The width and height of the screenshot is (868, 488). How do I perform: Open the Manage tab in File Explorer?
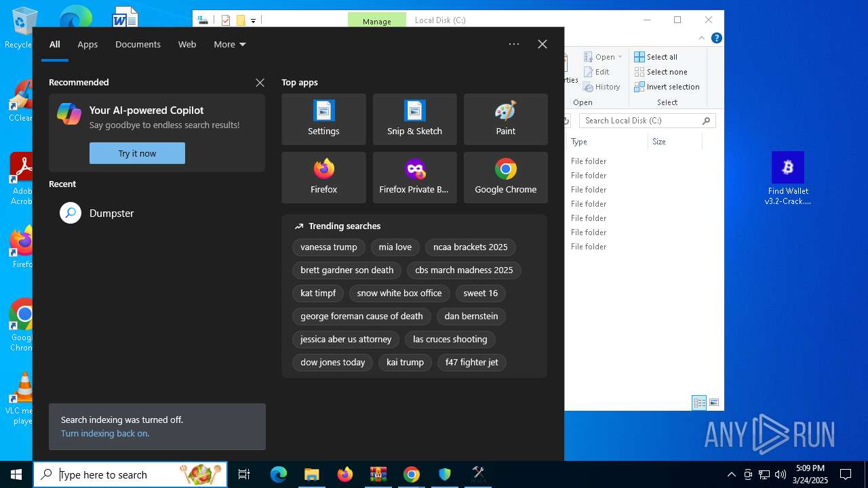click(x=377, y=20)
